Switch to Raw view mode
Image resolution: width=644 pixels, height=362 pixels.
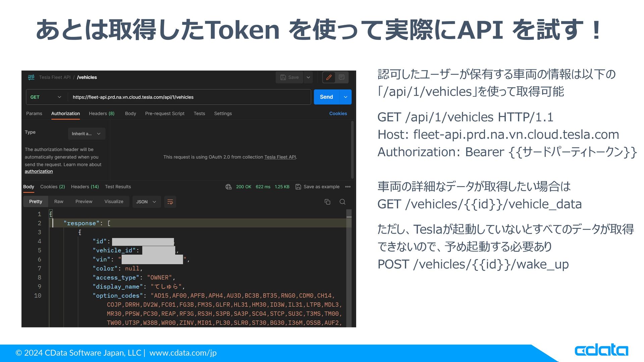[x=59, y=201]
